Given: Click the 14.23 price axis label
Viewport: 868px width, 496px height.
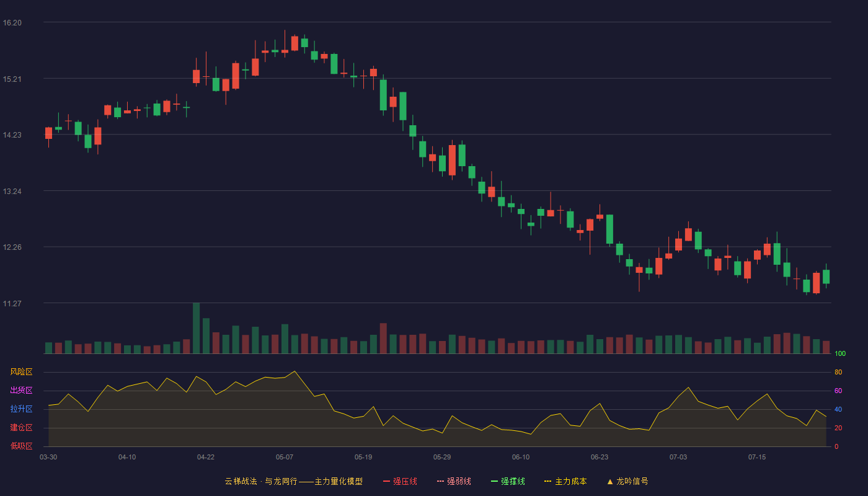Looking at the screenshot, I should pos(12,135).
